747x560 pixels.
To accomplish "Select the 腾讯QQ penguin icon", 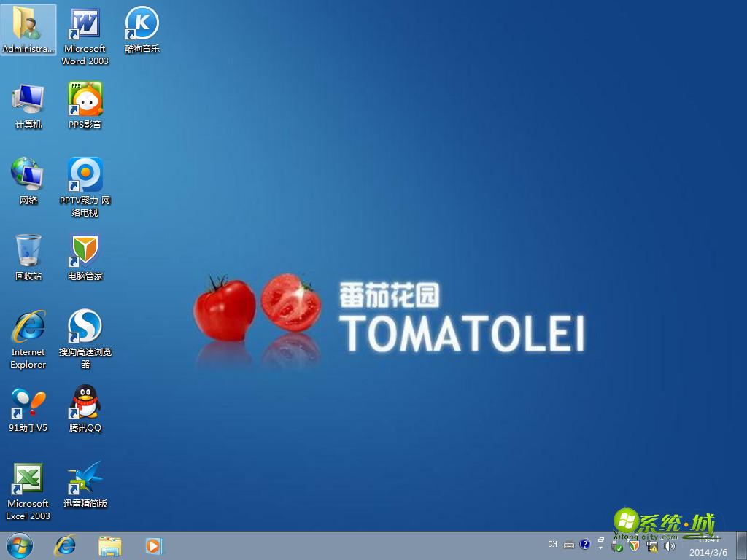I will (85, 402).
